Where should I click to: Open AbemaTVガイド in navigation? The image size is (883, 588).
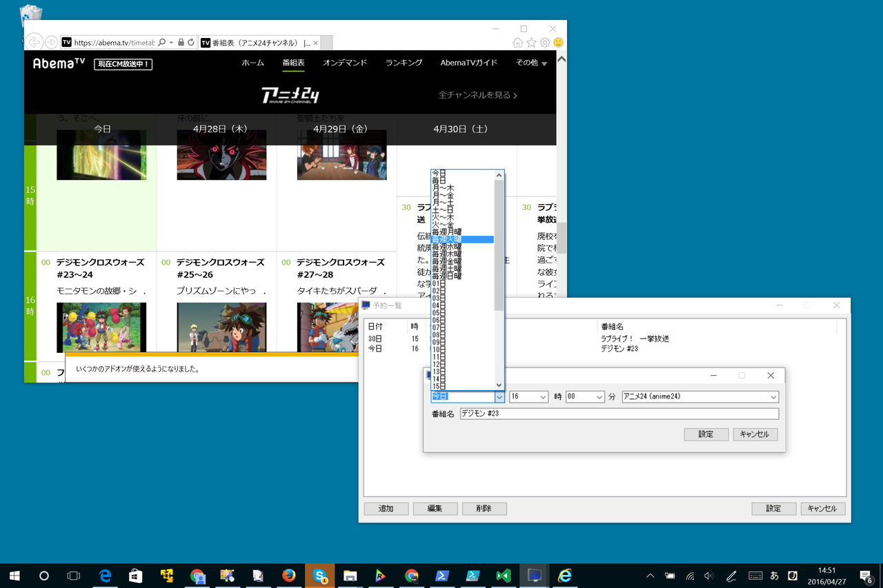[469, 63]
